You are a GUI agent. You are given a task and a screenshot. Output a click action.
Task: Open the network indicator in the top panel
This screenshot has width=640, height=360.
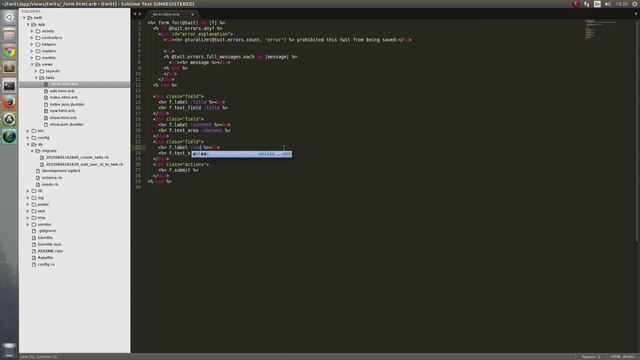tap(587, 4)
